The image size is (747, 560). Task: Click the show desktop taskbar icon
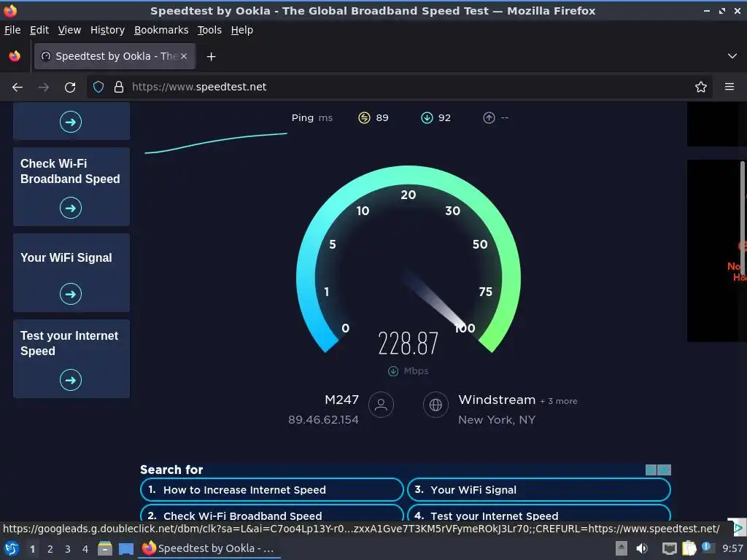pyautogui.click(x=125, y=548)
